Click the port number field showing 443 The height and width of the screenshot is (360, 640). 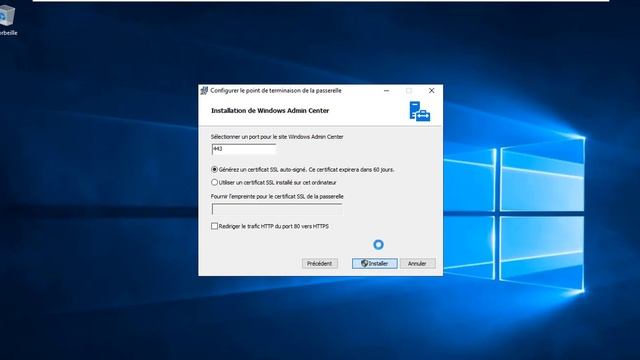[x=244, y=149]
